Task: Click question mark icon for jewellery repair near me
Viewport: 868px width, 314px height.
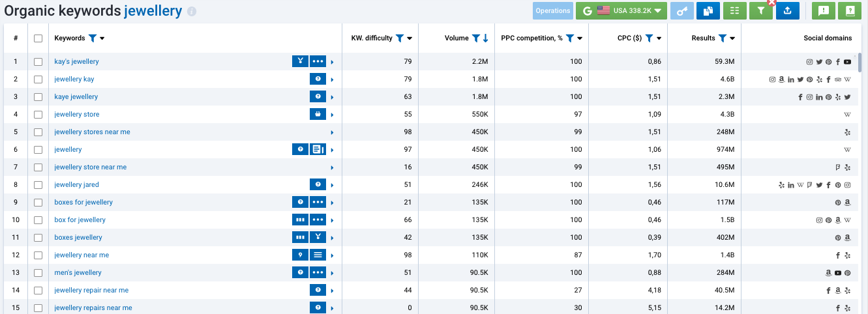Action: pyautogui.click(x=318, y=290)
